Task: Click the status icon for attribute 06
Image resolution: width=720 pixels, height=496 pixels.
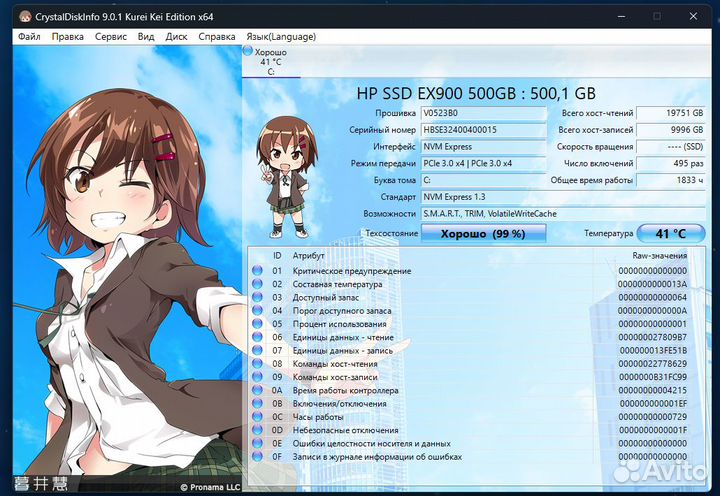Action: (x=257, y=337)
